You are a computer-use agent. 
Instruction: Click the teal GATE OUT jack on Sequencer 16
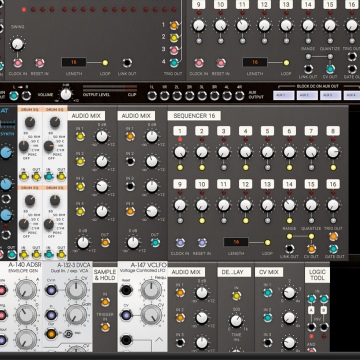coord(333,249)
